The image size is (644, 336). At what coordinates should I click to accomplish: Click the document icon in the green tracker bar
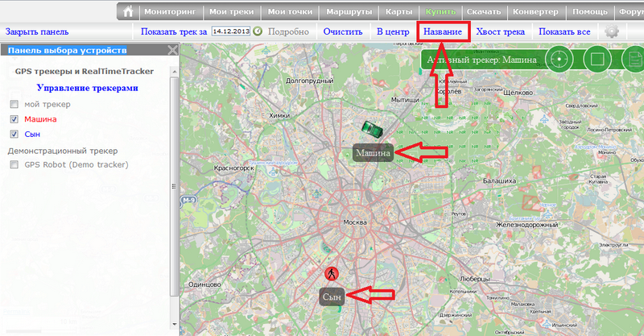click(x=634, y=59)
